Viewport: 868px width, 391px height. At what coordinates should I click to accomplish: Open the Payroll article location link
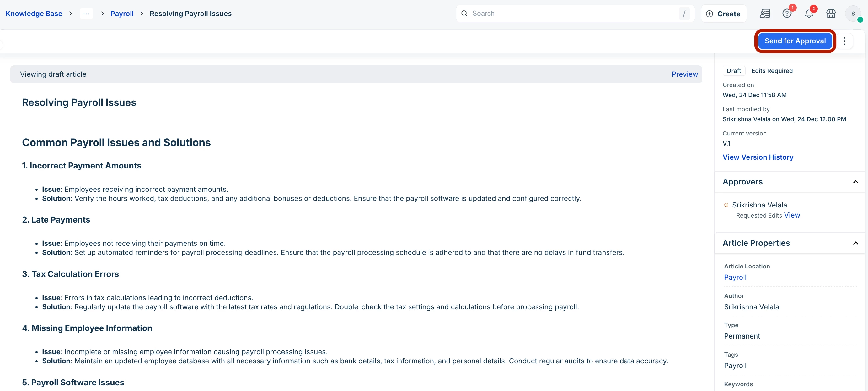(x=735, y=277)
